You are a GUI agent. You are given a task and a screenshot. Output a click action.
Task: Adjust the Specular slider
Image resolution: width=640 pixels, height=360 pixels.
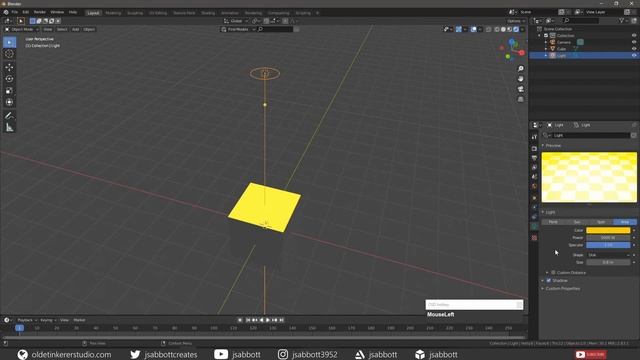point(608,245)
